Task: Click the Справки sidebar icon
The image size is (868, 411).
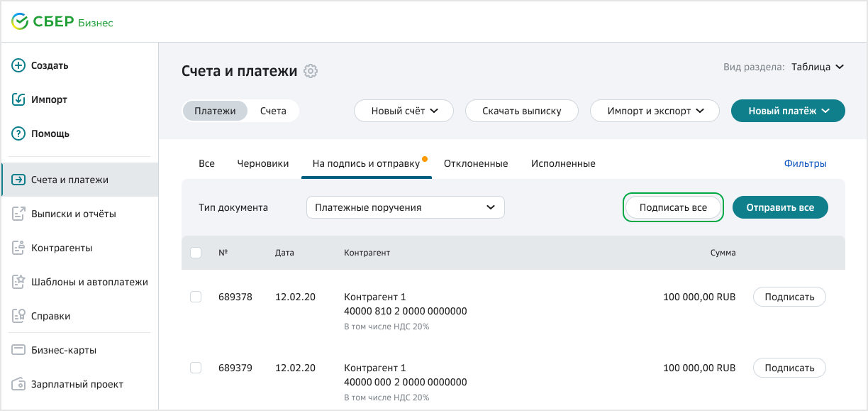Action: pyautogui.click(x=19, y=316)
